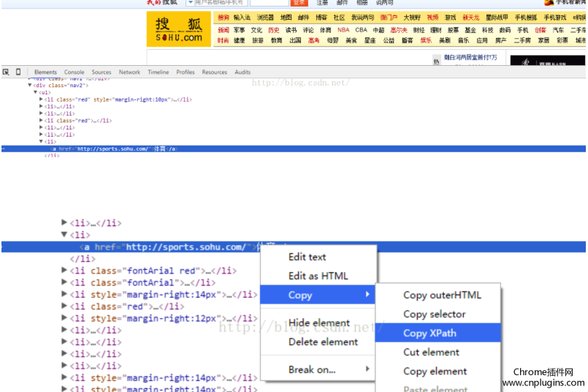Viewport: 588px width, 392px height.
Task: Open the 新天龙 link
Action: (470, 18)
